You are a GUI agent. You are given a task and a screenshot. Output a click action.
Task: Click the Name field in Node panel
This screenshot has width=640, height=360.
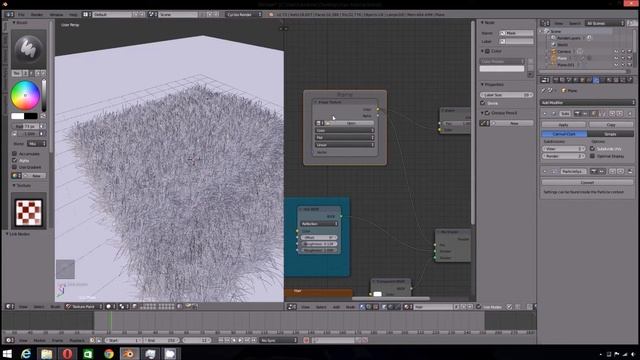(x=517, y=33)
